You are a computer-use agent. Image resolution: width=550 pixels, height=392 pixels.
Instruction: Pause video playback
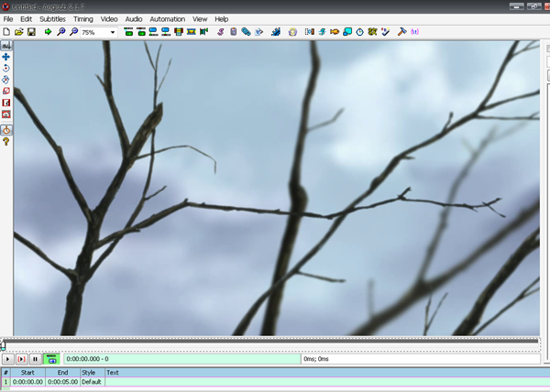35,359
